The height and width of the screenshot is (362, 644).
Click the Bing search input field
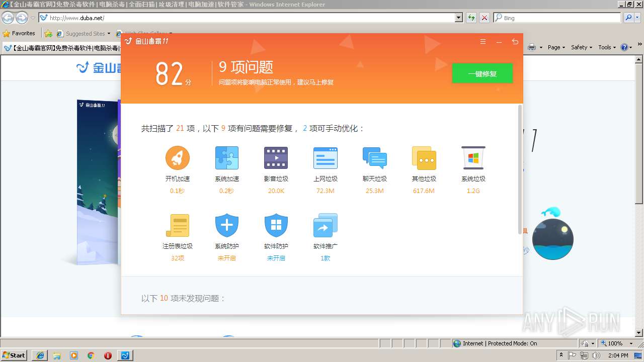(x=557, y=18)
